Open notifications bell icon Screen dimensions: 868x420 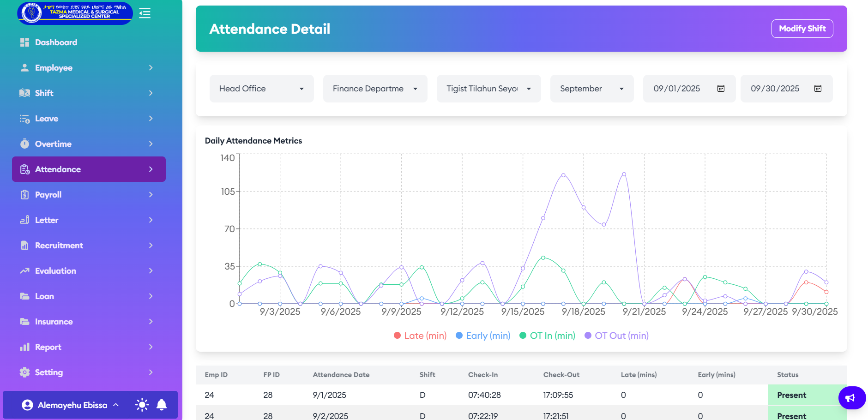[x=162, y=405]
